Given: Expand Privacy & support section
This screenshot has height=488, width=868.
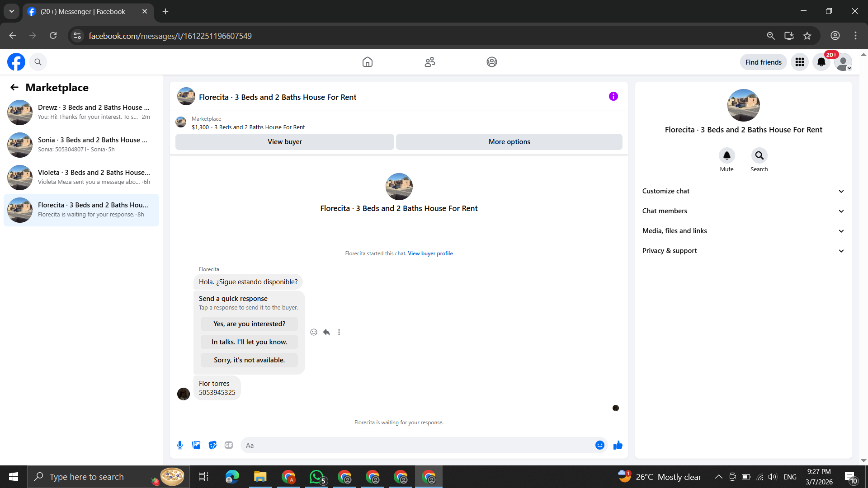Looking at the screenshot, I should pos(744,251).
